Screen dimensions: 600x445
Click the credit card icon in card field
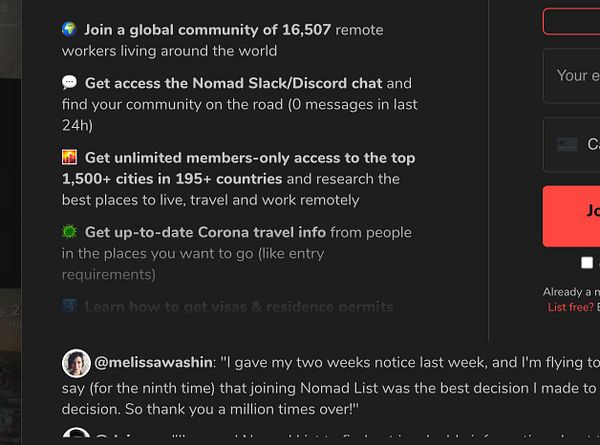pyautogui.click(x=567, y=145)
